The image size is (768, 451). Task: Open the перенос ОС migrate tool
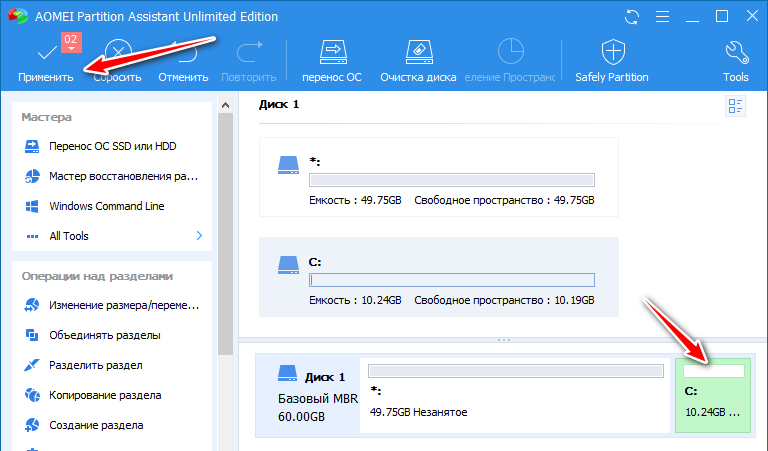(332, 61)
